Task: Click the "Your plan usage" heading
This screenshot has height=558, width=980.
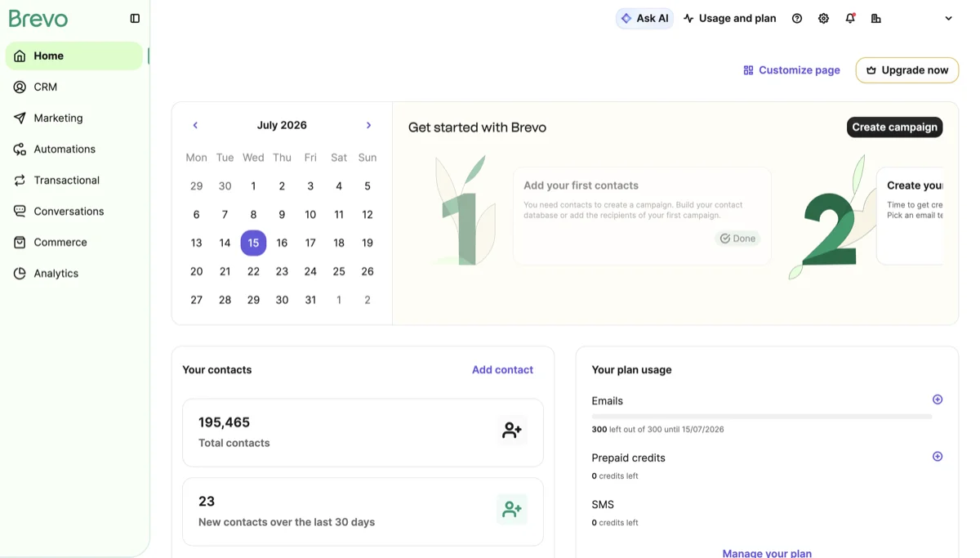Action: point(631,369)
